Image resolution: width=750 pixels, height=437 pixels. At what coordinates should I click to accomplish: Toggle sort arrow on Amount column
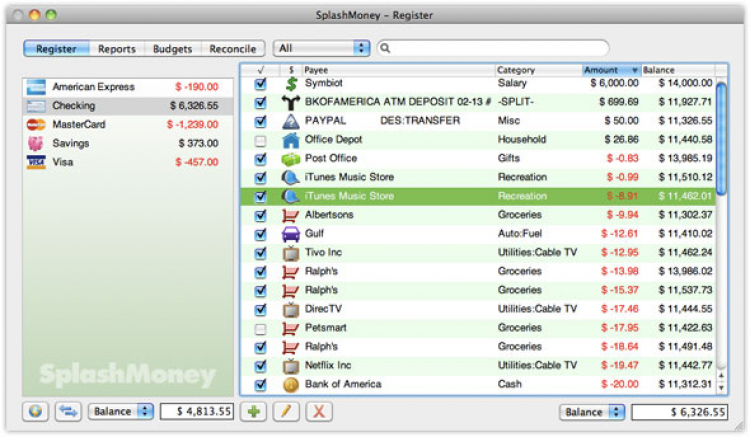coord(635,70)
